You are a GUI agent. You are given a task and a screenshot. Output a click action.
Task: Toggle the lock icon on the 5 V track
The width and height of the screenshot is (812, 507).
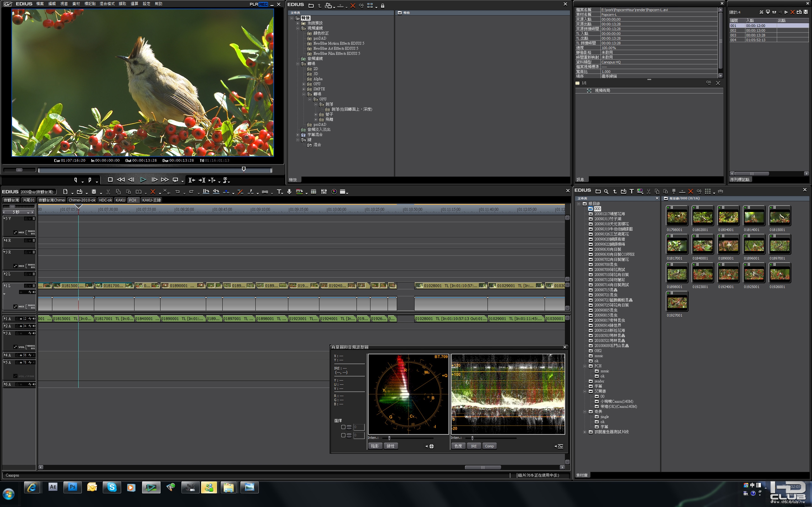(x=26, y=219)
